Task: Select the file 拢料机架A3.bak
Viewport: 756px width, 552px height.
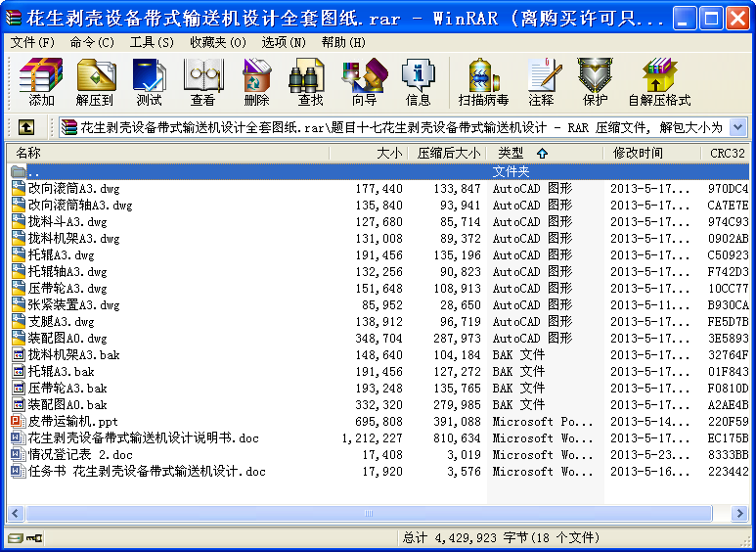Action: [73, 354]
